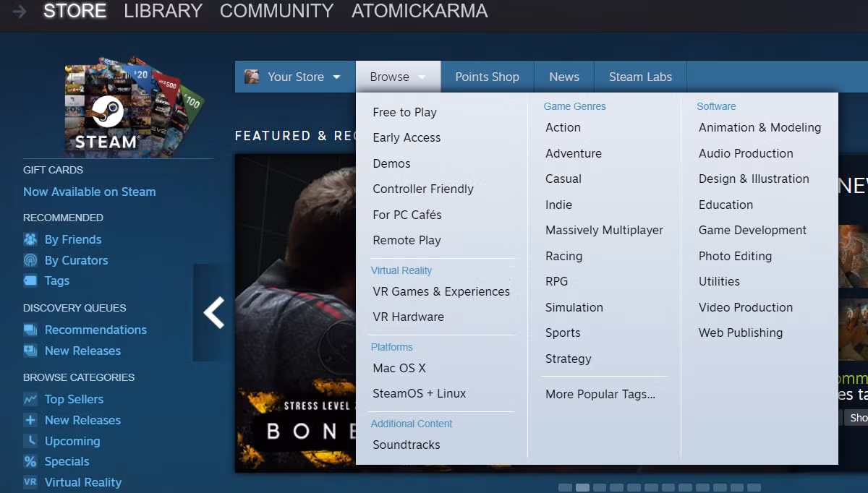The image size is (868, 493).
Task: Click the Recommendations queue icon
Action: pos(30,330)
